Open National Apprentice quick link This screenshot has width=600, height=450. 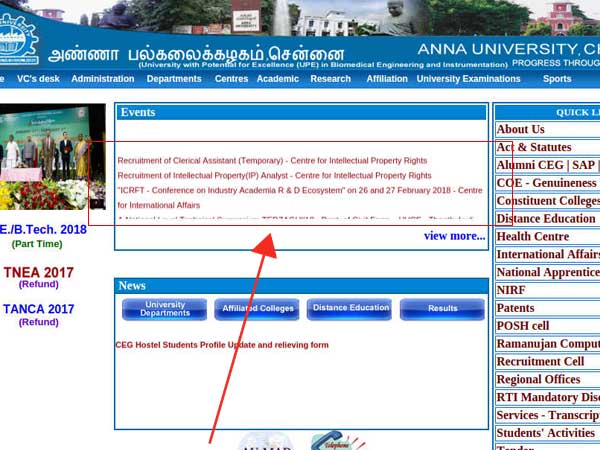[547, 272]
